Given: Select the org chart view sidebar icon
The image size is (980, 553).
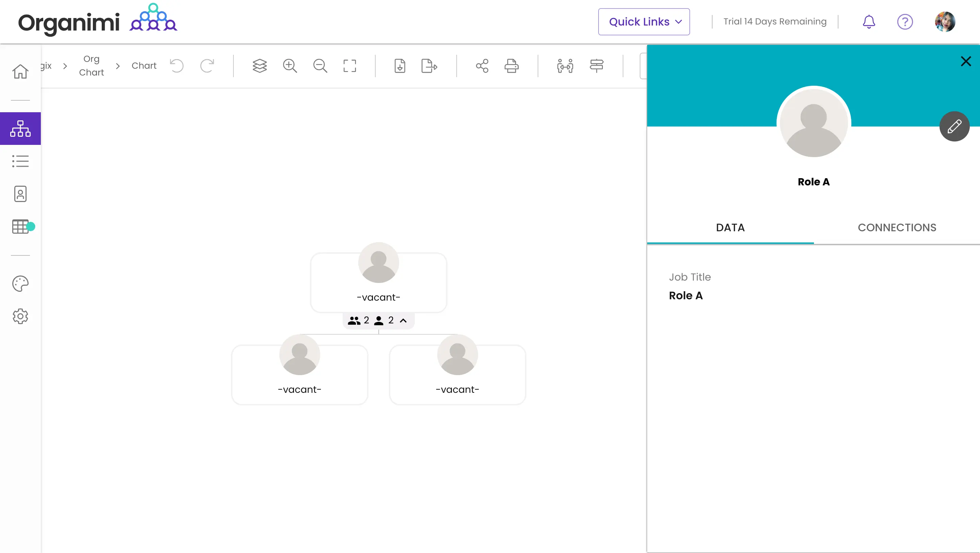Looking at the screenshot, I should click(20, 129).
